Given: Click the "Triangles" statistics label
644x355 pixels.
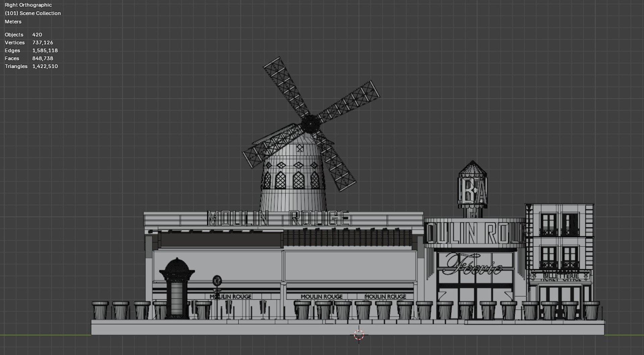Looking at the screenshot, I should click(x=16, y=66).
